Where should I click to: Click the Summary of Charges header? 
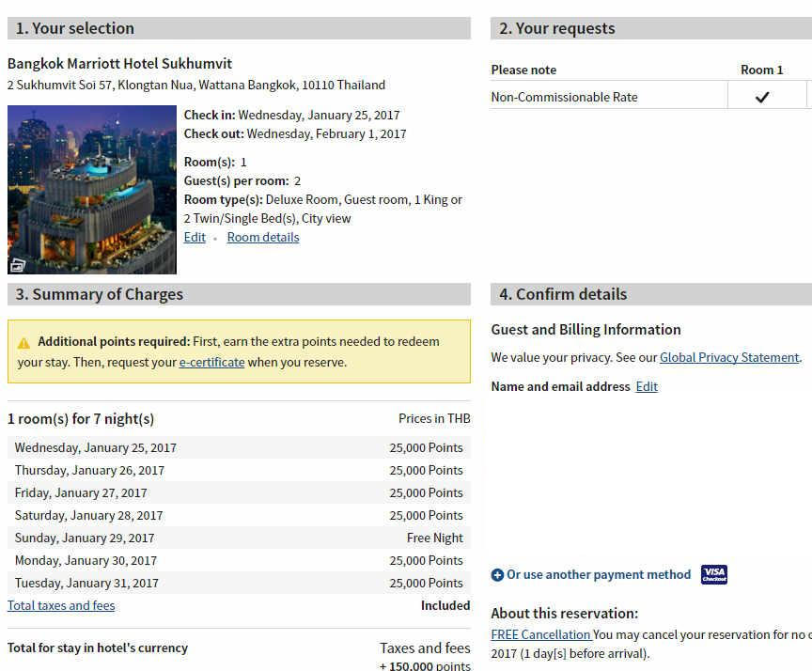point(97,294)
